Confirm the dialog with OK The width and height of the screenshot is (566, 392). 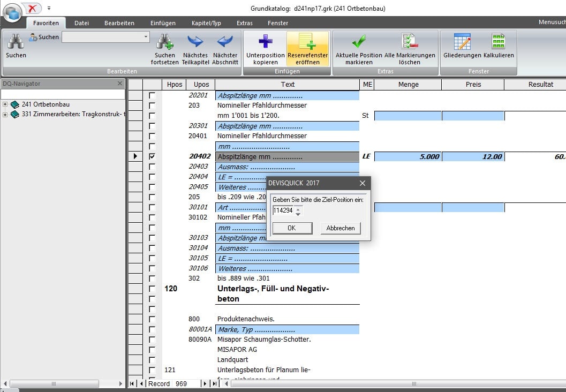click(292, 228)
